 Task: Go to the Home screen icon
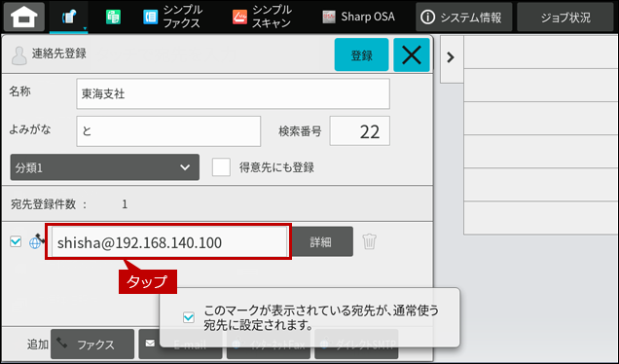pos(24,17)
